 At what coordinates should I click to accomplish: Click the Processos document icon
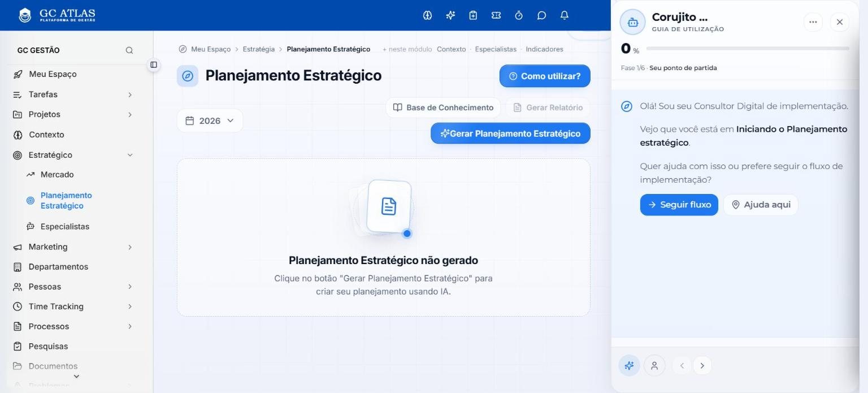click(x=18, y=326)
